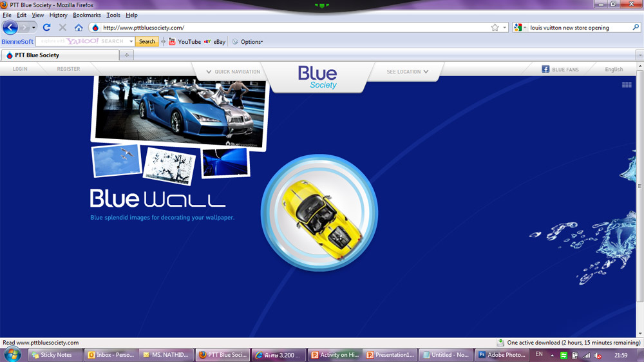Stop loading with the X icon

point(62,28)
